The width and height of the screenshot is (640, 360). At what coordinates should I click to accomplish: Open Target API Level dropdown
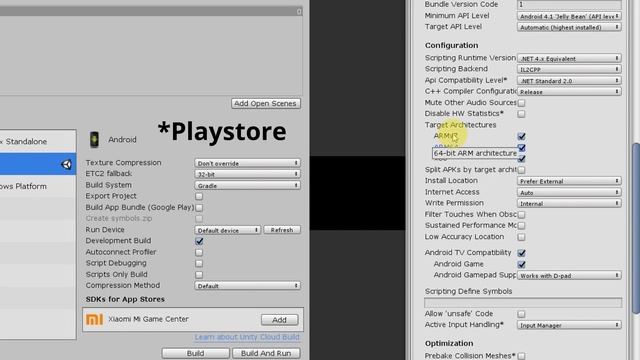pyautogui.click(x=569, y=27)
